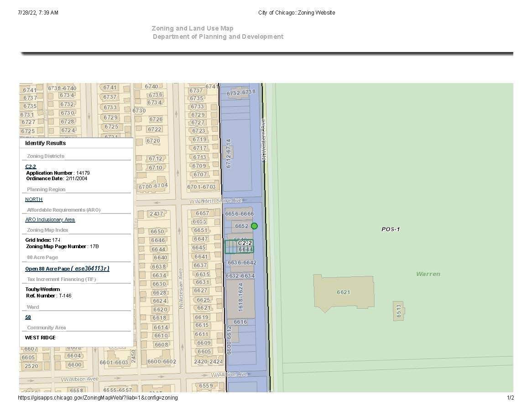Image resolution: width=532 pixels, height=411 pixels.
Task: Click the N Western Ave street label
Action: tap(263, 140)
